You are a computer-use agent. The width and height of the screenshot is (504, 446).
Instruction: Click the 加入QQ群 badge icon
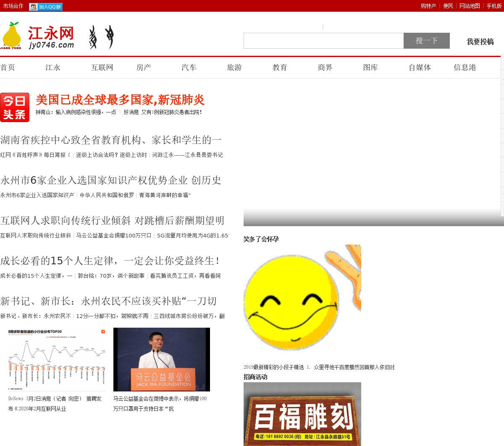46,7
